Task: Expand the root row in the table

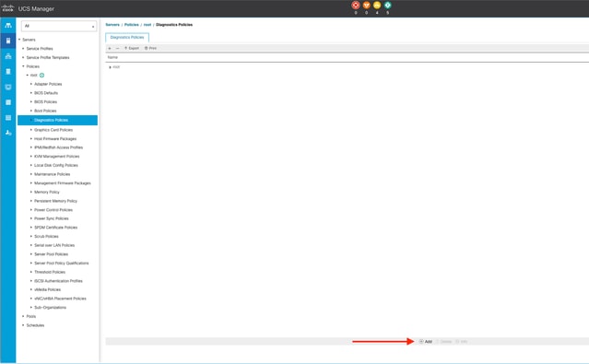Action: [x=110, y=67]
